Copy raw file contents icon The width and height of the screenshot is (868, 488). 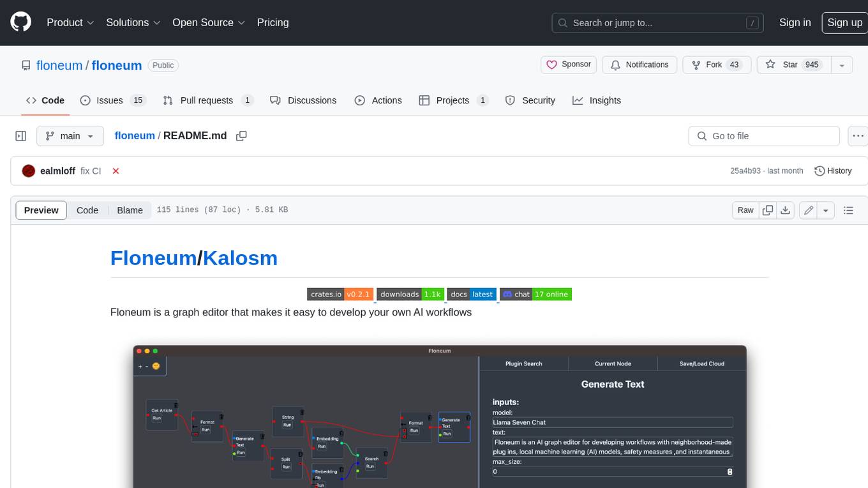pos(768,210)
